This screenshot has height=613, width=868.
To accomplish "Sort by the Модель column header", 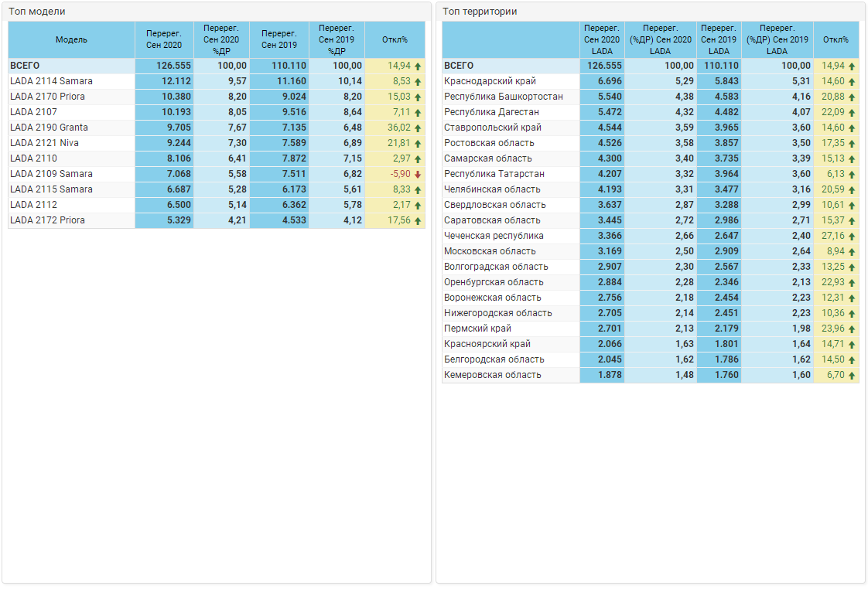I will [x=71, y=39].
